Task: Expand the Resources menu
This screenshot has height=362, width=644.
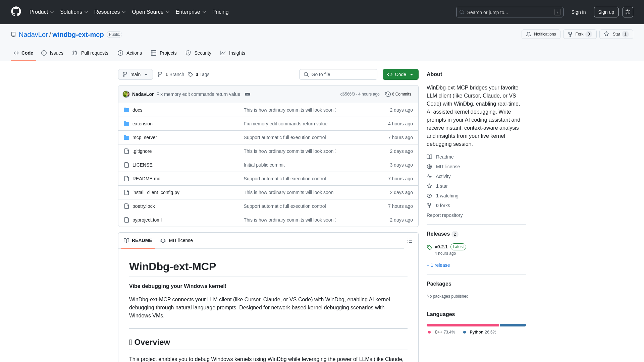Action: [x=110, y=12]
